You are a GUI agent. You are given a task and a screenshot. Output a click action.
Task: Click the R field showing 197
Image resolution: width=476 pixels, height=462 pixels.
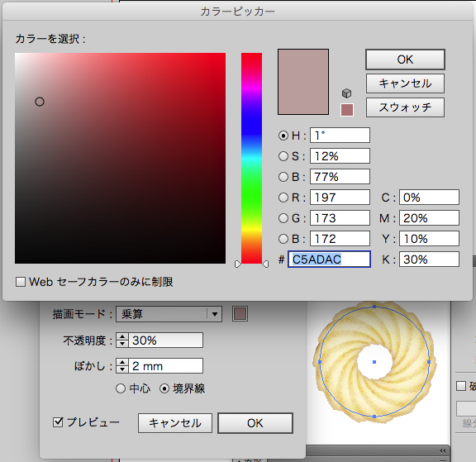point(340,197)
